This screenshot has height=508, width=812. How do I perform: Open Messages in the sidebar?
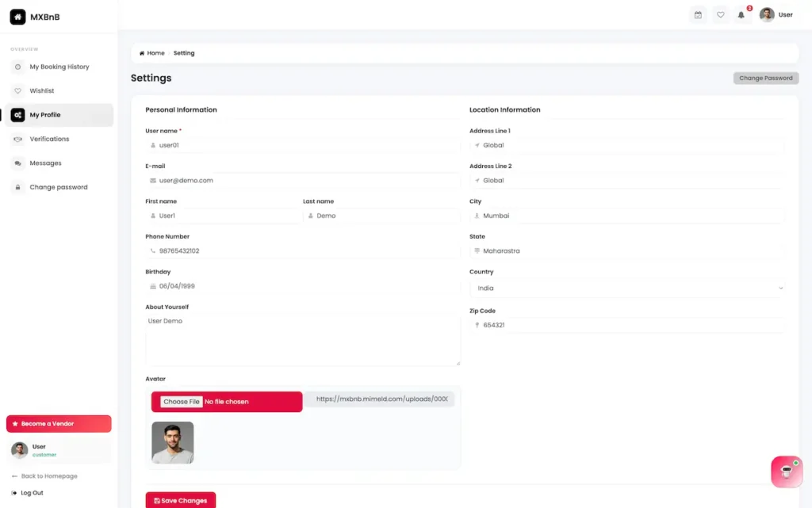[59, 163]
